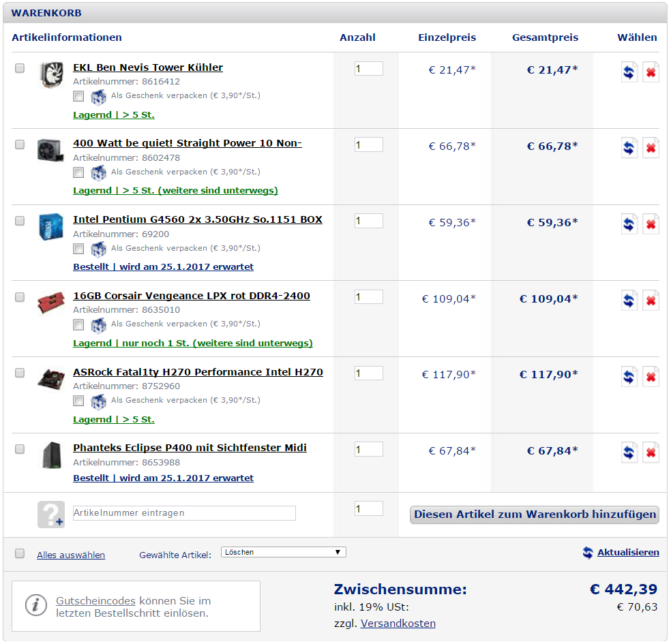Open Phanteks Eclipse P400 product thumbnail
The height and width of the screenshot is (644, 671).
51,455
